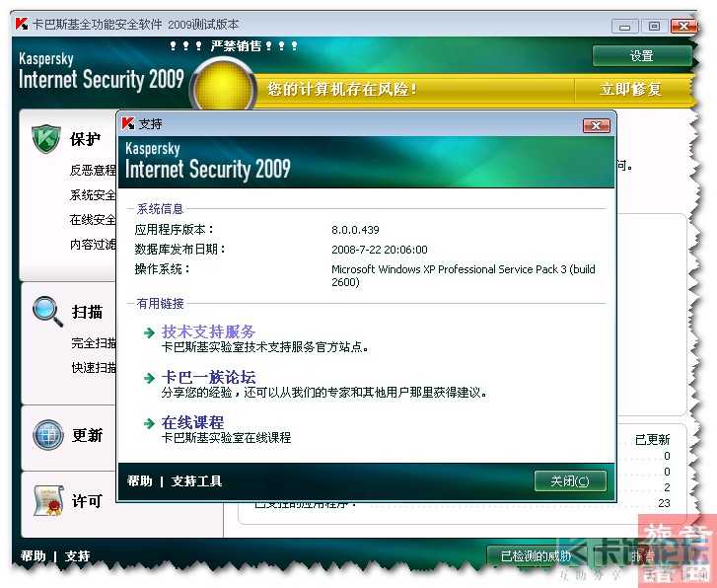Click 帮助 link at main window bottom
Screen dimensions: 717x588
pyautogui.click(x=34, y=556)
